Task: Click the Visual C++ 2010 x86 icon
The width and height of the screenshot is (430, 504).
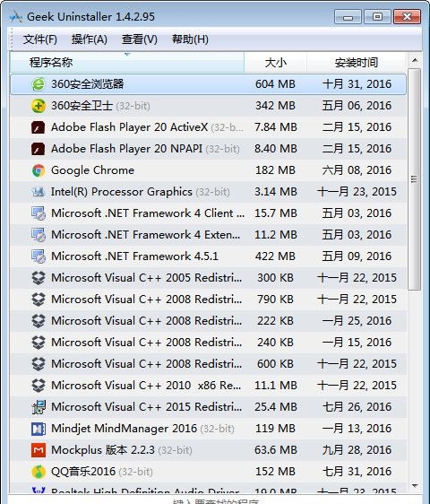Action: 39,386
